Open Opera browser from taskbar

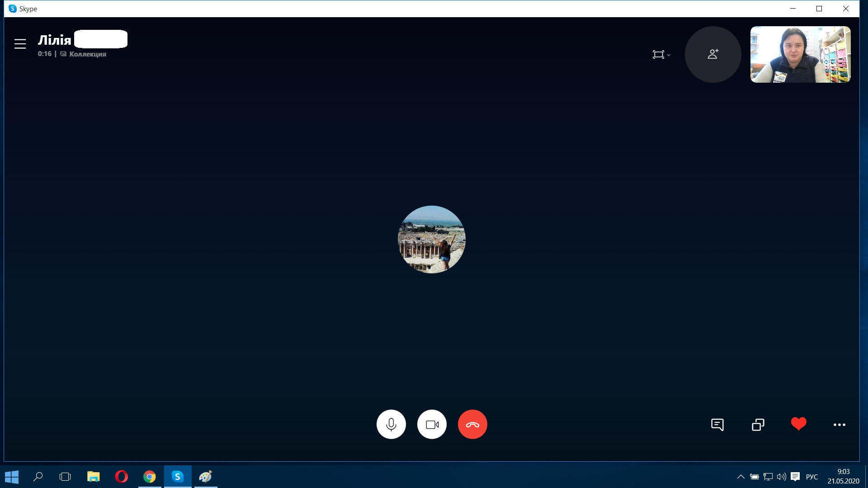[x=121, y=477]
